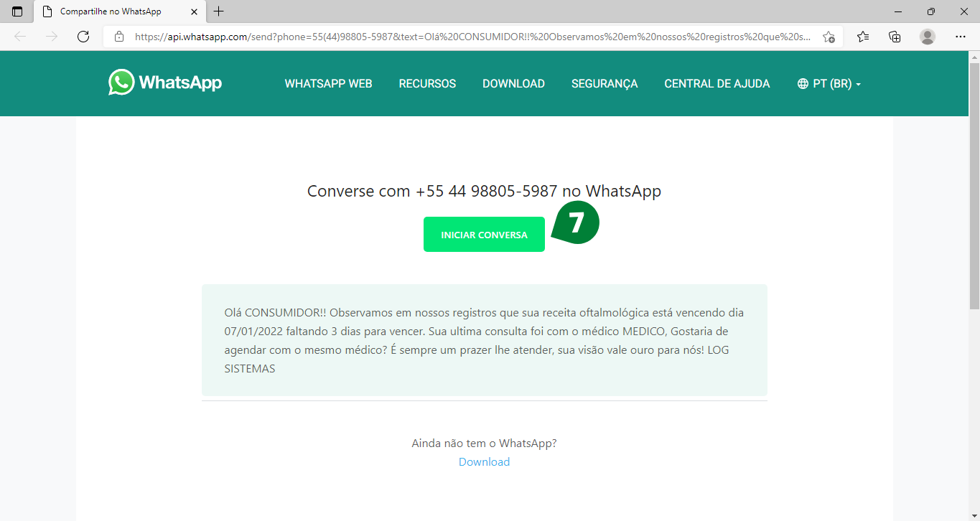Click the page vertical scrollbar thumb
This screenshot has width=980, height=521.
click(974, 186)
